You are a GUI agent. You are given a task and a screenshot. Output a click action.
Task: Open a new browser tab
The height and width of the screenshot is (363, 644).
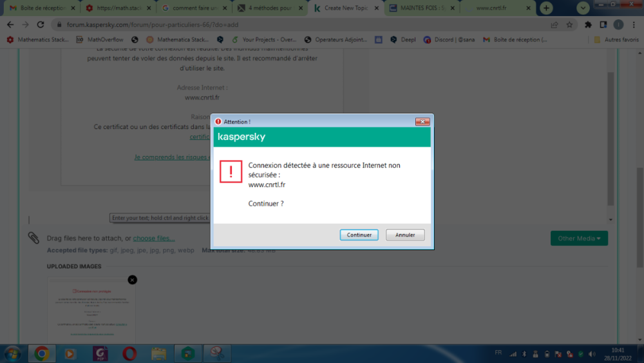point(546,8)
